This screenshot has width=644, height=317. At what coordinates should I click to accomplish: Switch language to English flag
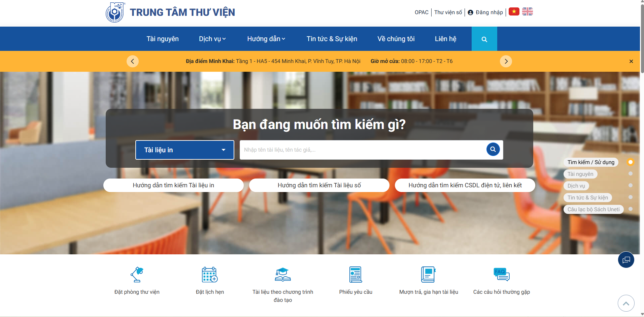click(x=528, y=12)
